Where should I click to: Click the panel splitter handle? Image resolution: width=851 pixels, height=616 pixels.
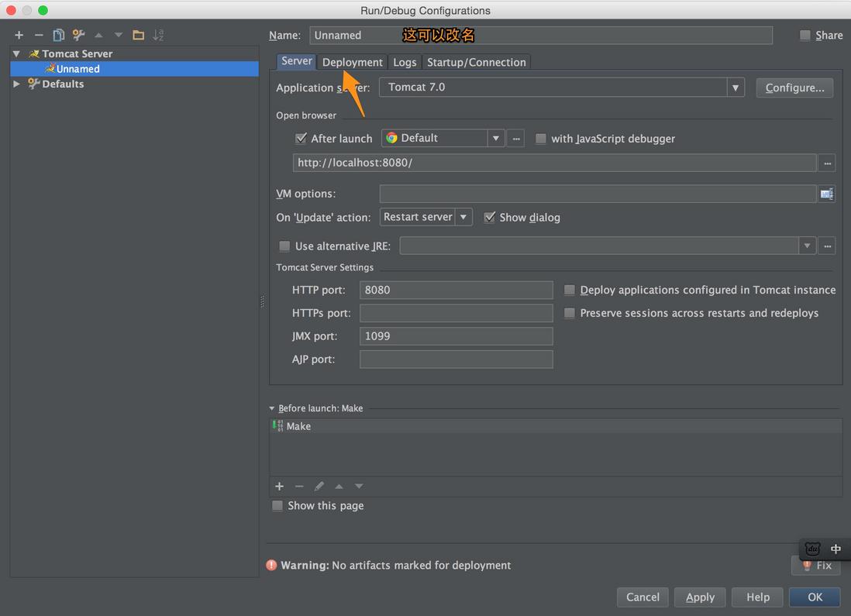click(263, 301)
